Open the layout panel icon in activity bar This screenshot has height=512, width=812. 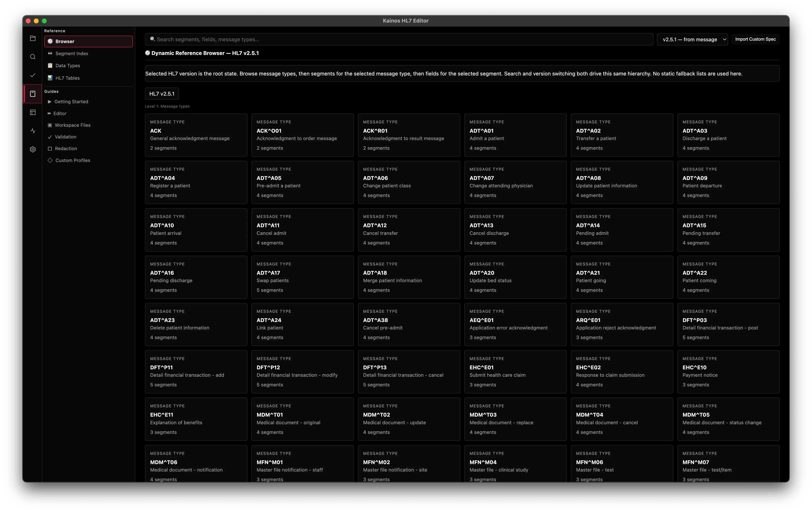33,112
